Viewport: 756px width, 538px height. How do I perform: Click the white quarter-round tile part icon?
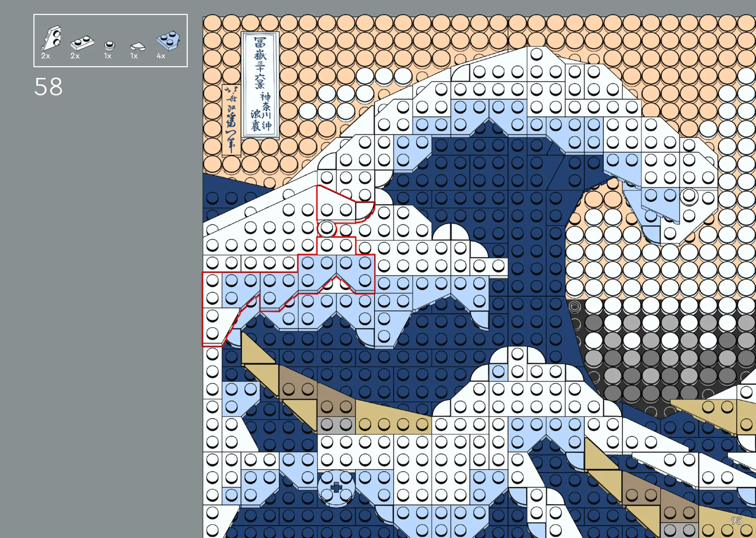tap(138, 47)
